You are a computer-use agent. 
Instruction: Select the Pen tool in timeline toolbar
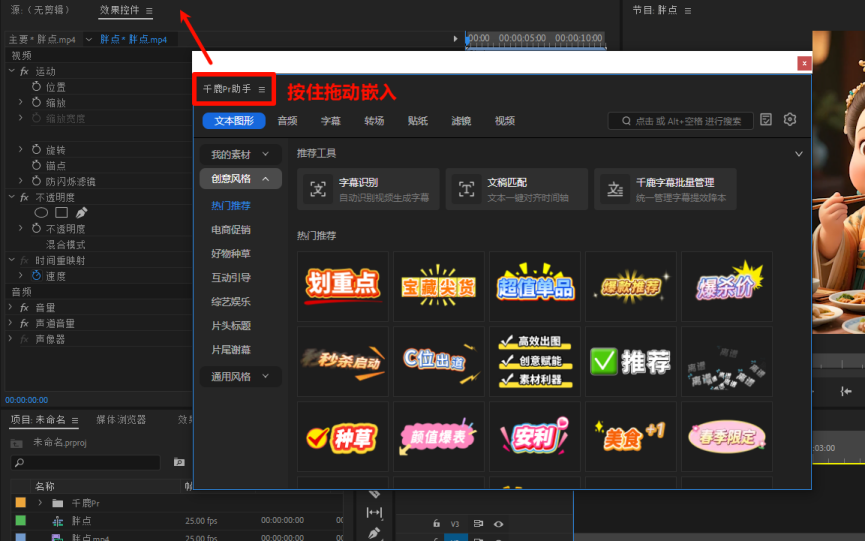(x=374, y=533)
